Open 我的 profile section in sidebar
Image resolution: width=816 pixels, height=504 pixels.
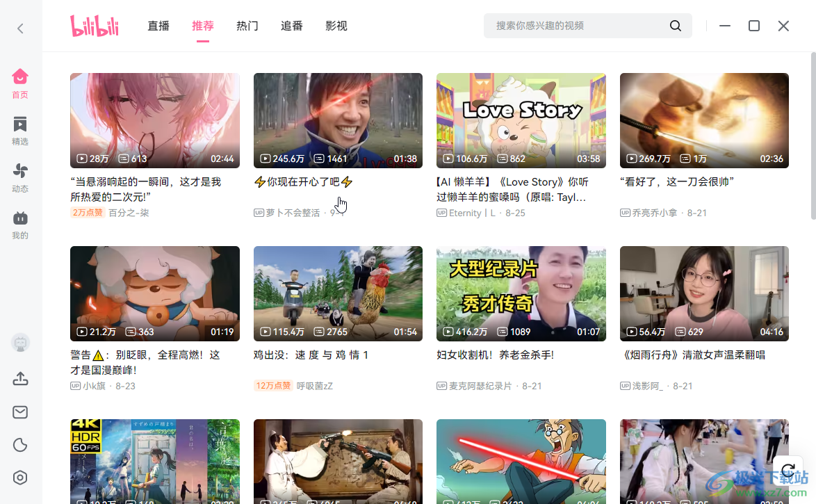click(x=20, y=225)
